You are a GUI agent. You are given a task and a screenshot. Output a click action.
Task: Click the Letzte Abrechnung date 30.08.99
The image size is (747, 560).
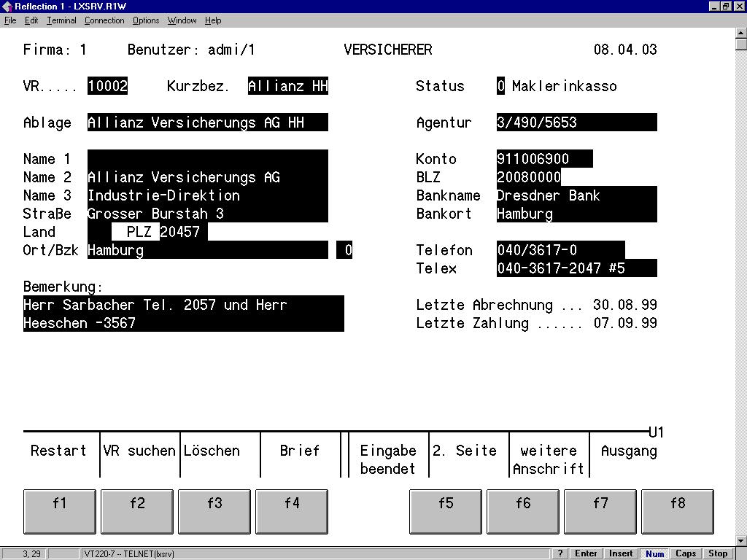pos(625,305)
